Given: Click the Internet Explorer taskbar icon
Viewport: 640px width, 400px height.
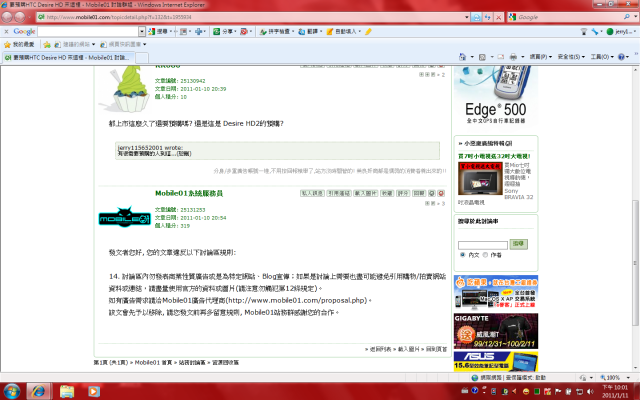Looking at the screenshot, I should 39,391.
